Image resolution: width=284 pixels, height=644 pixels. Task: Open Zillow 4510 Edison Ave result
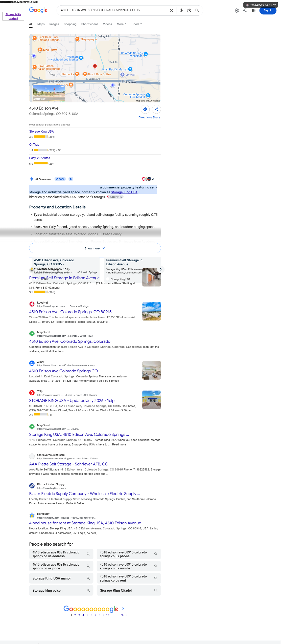[x=63, y=371]
